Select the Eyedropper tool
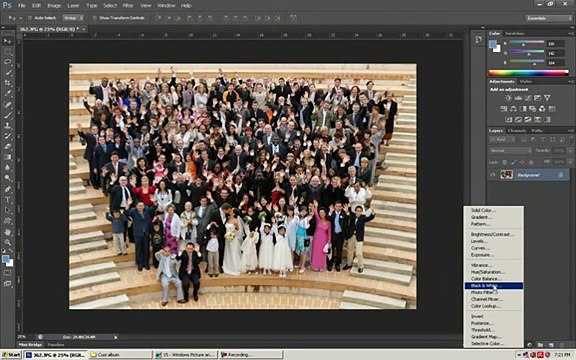This screenshot has height=360, width=576. click(7, 94)
